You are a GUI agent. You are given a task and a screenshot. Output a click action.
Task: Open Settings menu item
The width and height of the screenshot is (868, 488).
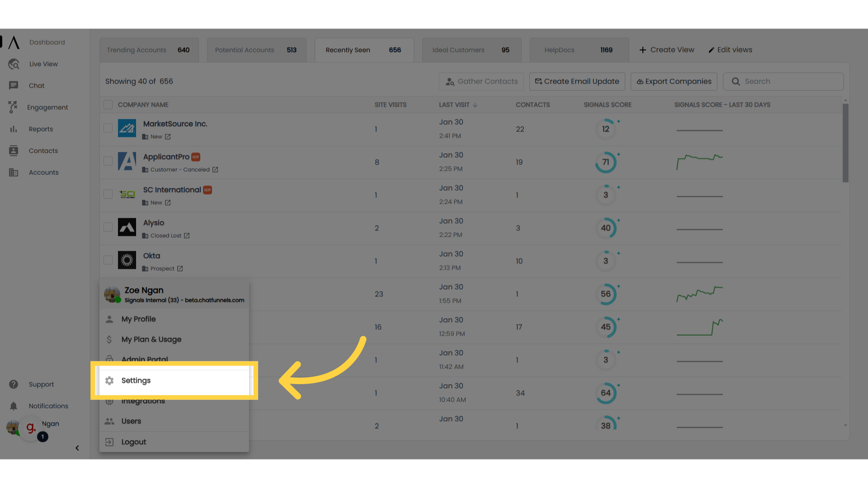point(175,380)
